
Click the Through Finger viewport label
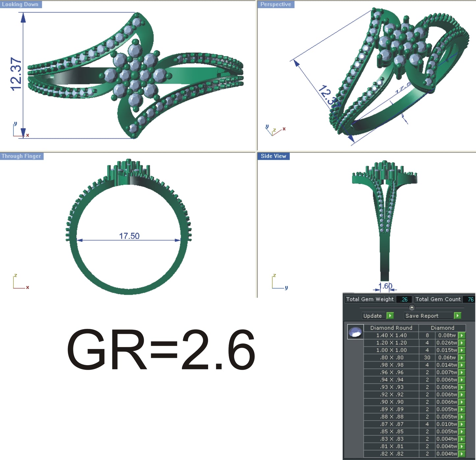[21, 156]
